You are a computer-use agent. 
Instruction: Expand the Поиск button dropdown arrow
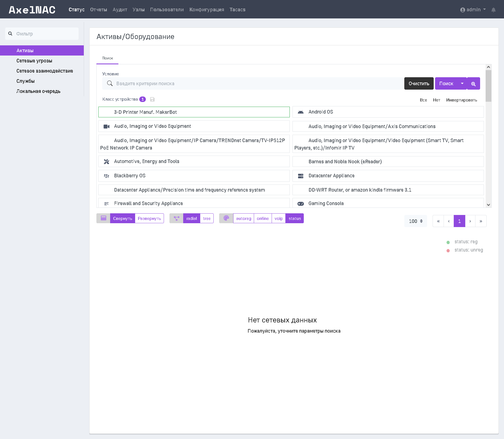coord(462,84)
